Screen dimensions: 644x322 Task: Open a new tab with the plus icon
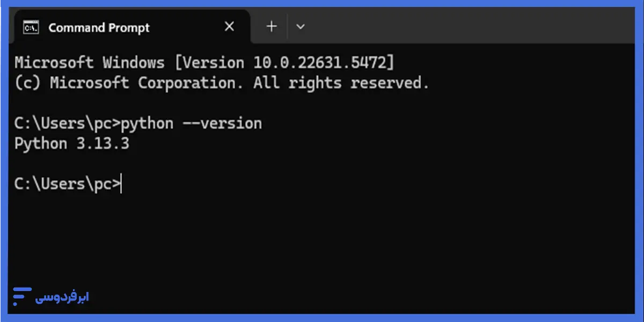272,26
